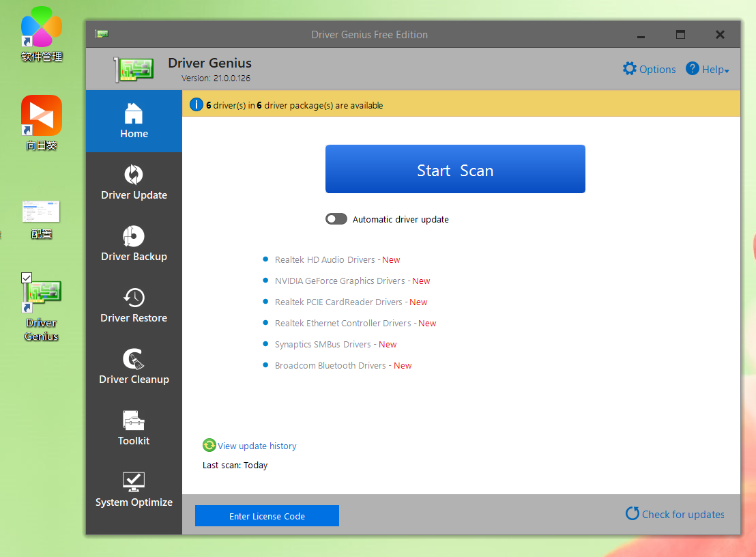The width and height of the screenshot is (756, 557).
Task: Open Driver Cleanup tool
Action: coord(134,360)
